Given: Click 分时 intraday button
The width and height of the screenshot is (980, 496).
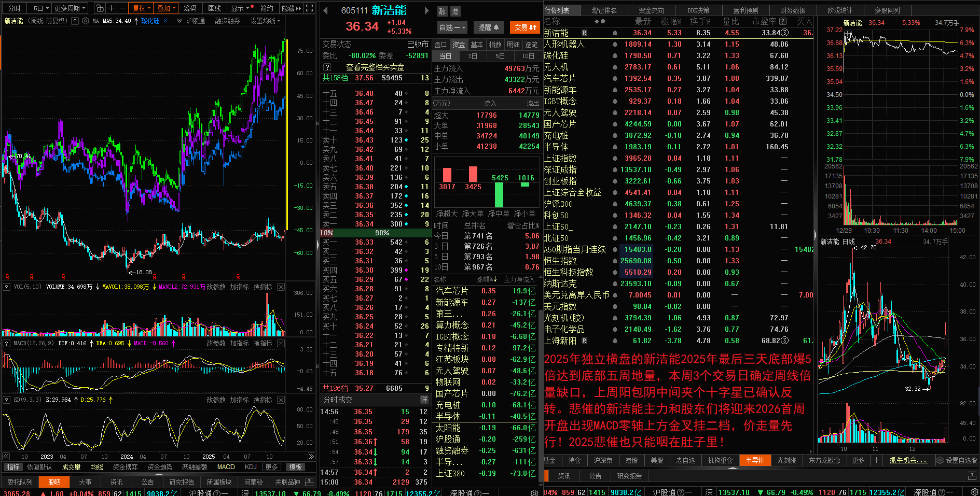Looking at the screenshot, I should (15, 8).
